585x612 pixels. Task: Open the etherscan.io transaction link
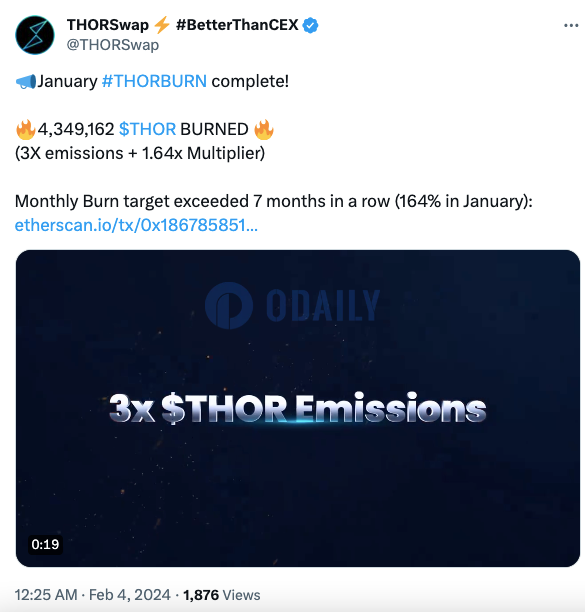136,225
